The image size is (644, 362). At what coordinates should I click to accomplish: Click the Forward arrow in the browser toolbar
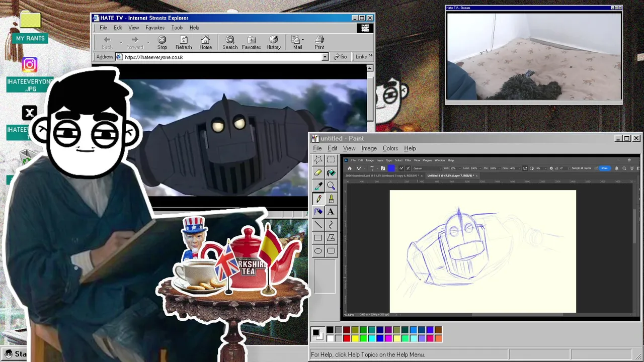[x=135, y=43]
